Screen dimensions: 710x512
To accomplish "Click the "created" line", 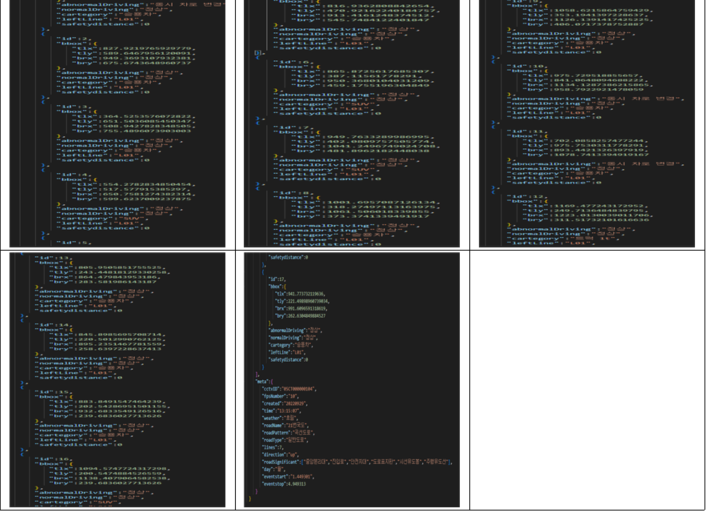I will tap(285, 403).
